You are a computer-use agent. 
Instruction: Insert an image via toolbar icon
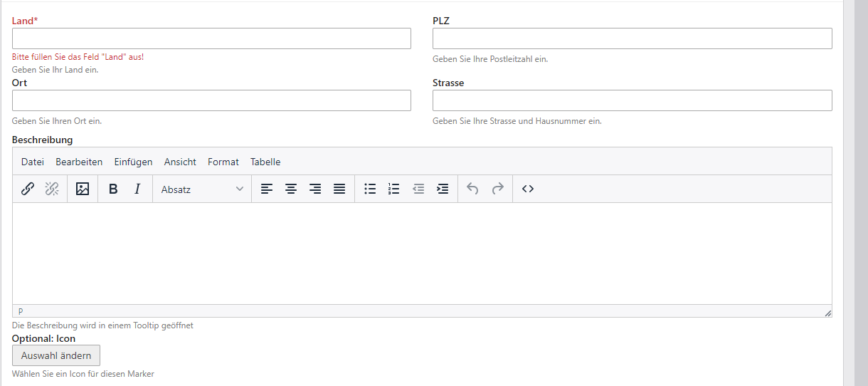tap(83, 189)
